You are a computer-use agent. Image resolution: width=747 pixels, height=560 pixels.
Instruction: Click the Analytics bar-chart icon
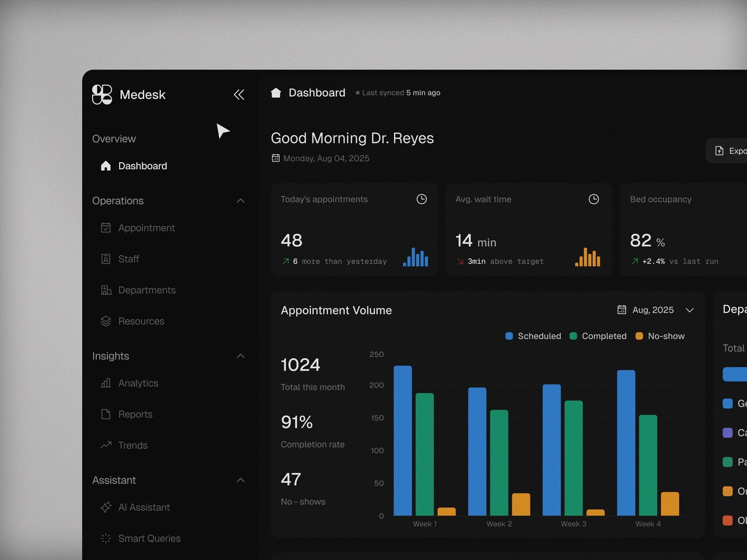(106, 383)
